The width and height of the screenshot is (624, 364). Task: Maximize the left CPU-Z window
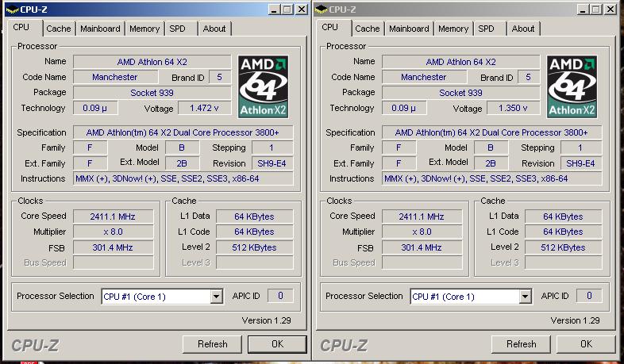[x=287, y=10]
